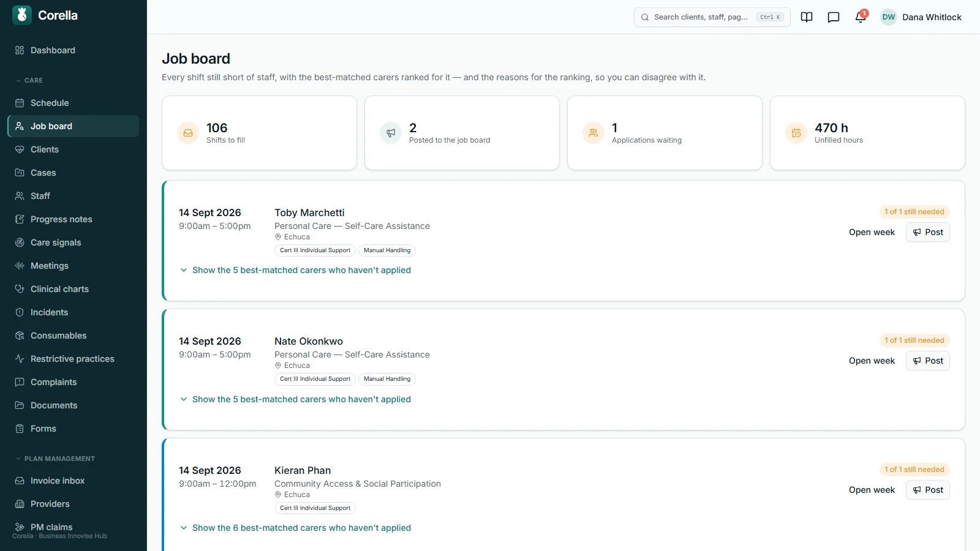Click the Restrictive practices pulse icon
The image size is (980, 551).
point(20,359)
